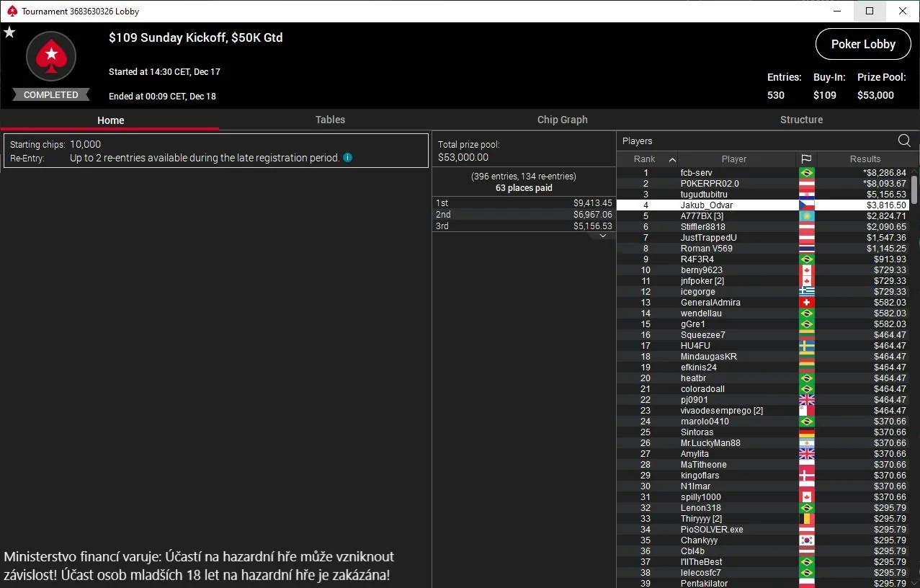Switch to the Tables tab
The width and height of the screenshot is (920, 588).
tap(330, 120)
